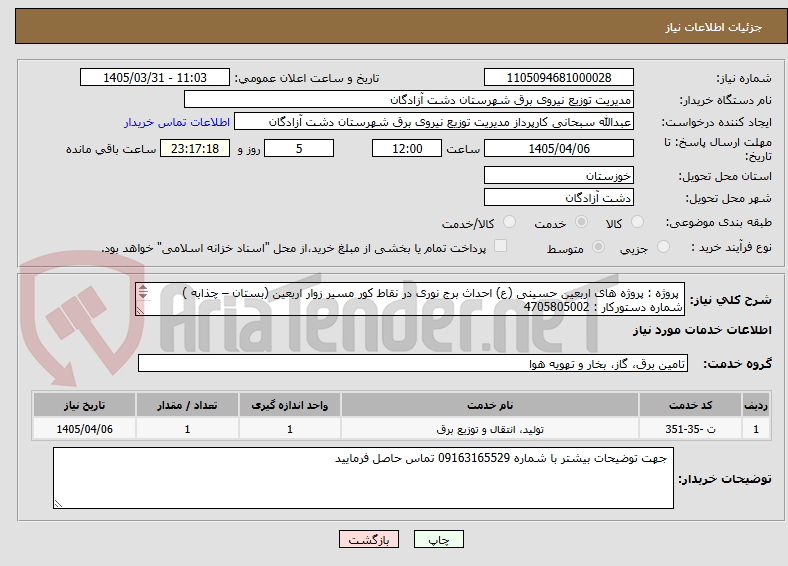Click the ردیف column header

click(756, 405)
